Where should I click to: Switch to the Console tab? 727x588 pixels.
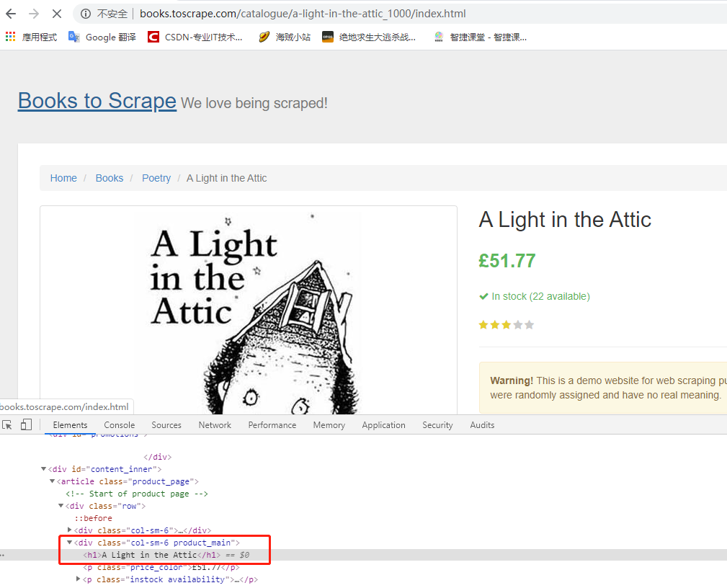[x=119, y=424]
